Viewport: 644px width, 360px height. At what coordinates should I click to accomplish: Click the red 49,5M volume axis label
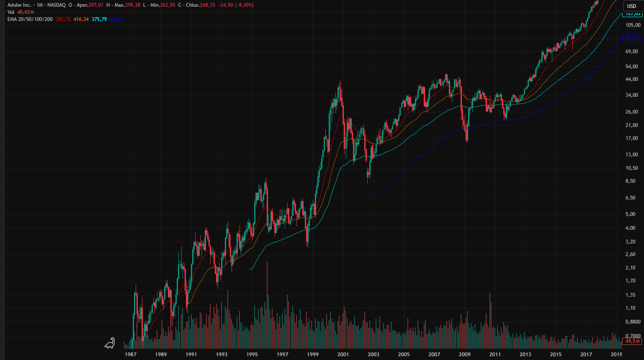[x=632, y=341]
